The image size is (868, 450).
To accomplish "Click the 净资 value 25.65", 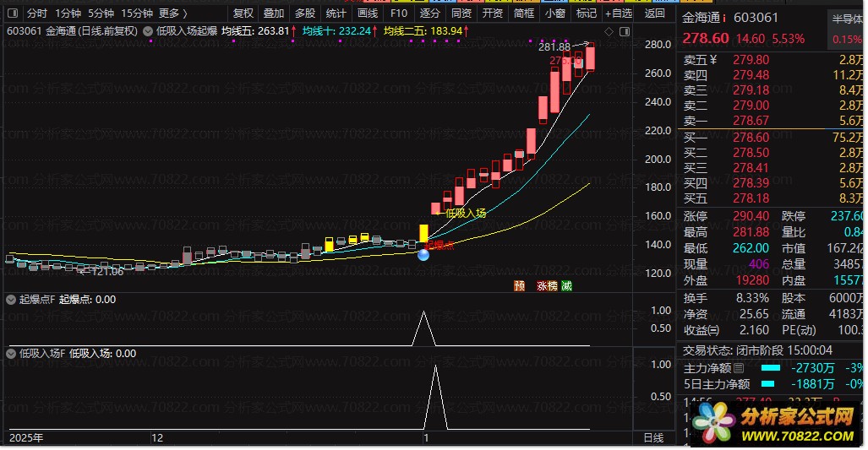I will [x=754, y=314].
